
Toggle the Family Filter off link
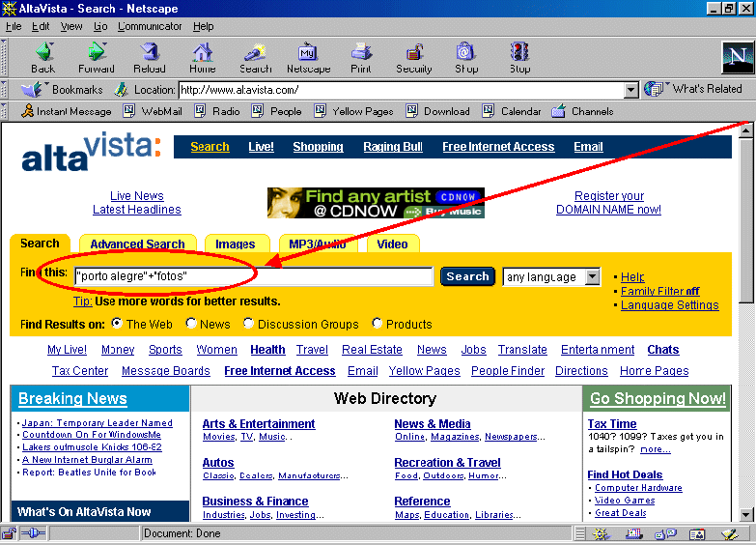659,291
